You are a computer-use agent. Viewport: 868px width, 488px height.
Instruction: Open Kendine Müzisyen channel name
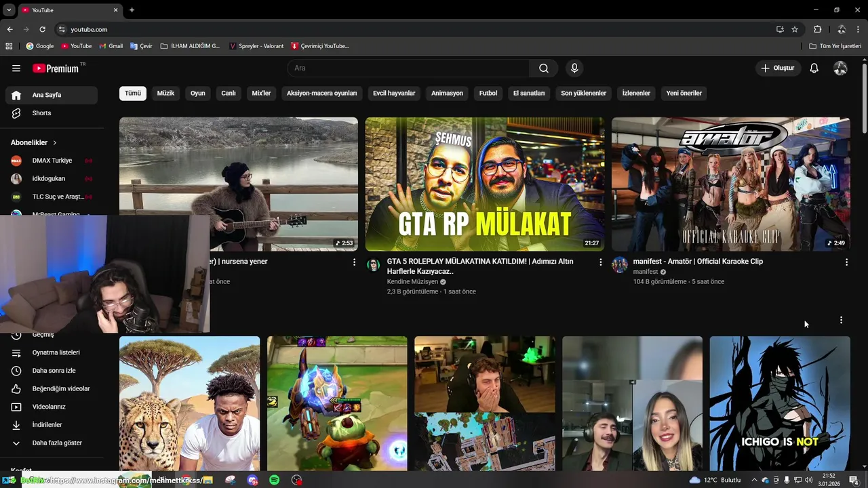click(x=412, y=281)
